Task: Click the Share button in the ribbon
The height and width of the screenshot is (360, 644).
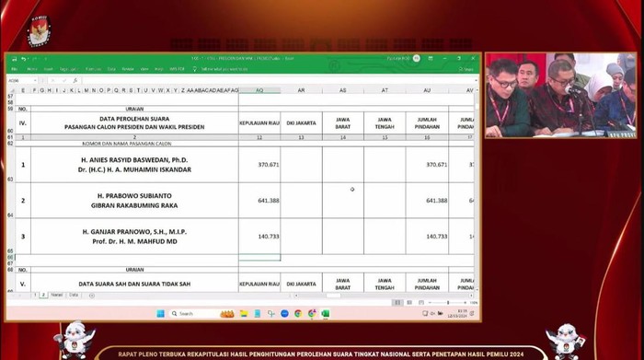Action: click(x=466, y=69)
